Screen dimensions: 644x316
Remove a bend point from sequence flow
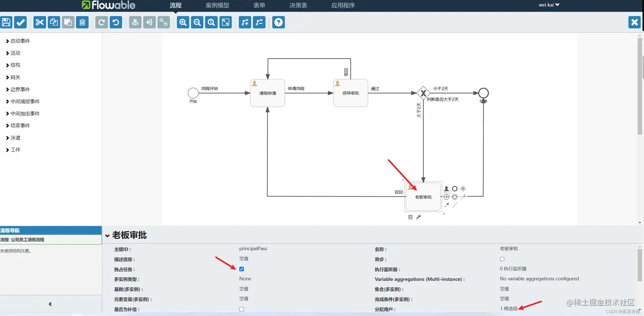click(x=259, y=22)
